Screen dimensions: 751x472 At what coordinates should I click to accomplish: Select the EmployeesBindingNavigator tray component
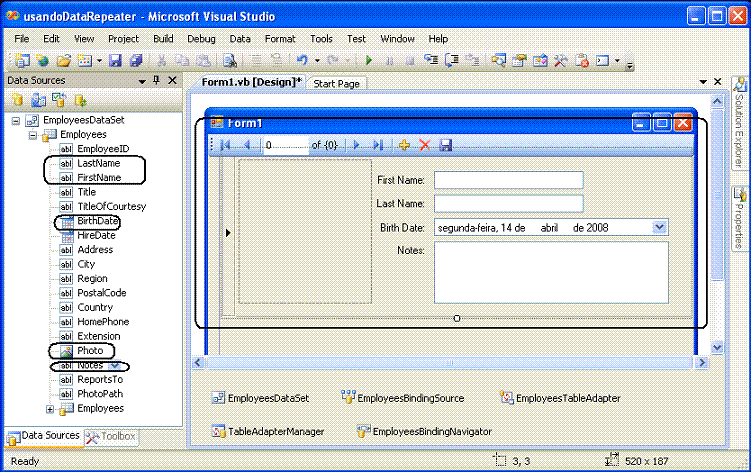[x=424, y=431]
